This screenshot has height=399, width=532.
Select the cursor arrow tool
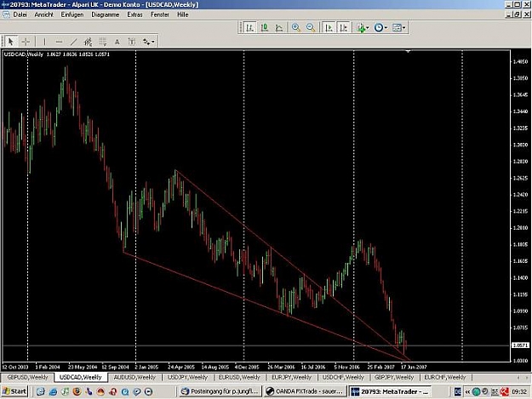(x=10, y=42)
